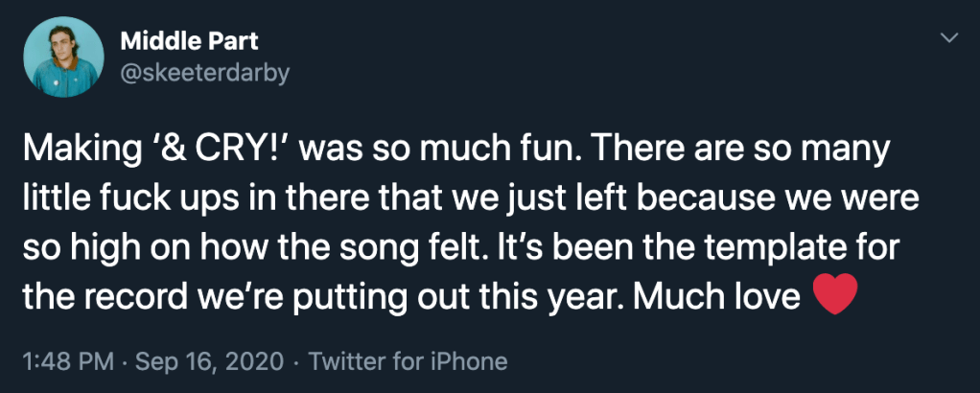980x393 pixels.
Task: Open the tweet options chevron menu
Action: pos(949,39)
